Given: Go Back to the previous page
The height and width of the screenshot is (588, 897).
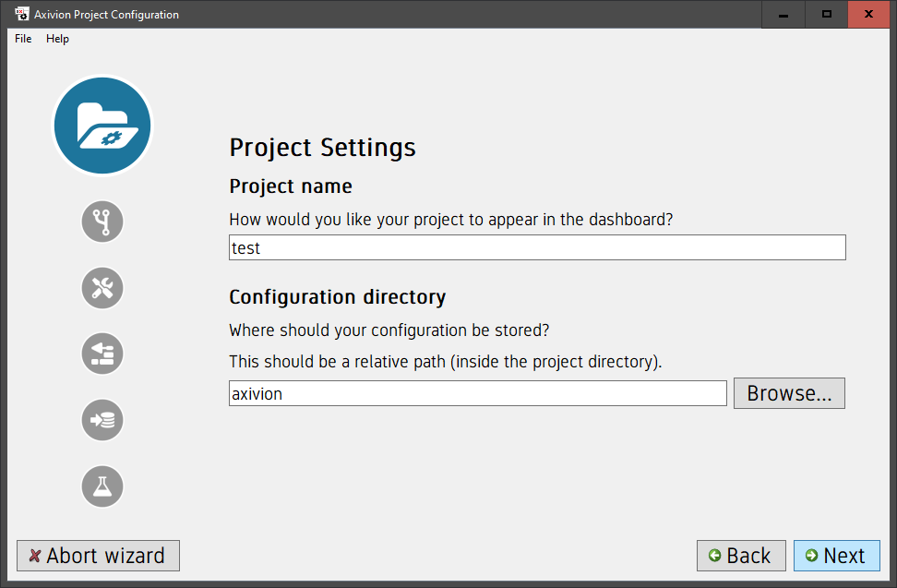Looking at the screenshot, I should point(741,556).
